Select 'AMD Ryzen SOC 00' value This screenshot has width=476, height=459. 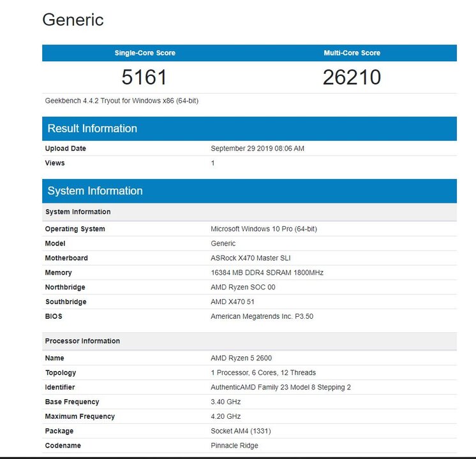[x=243, y=288]
